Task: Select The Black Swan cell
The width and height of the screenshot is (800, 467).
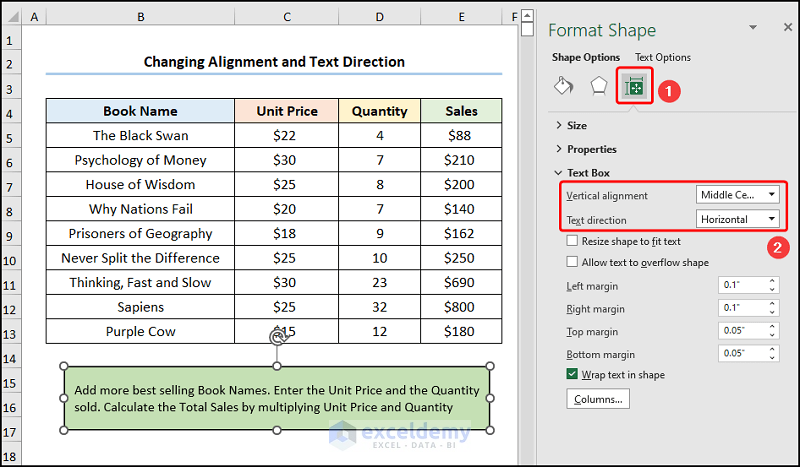Action: (140, 135)
